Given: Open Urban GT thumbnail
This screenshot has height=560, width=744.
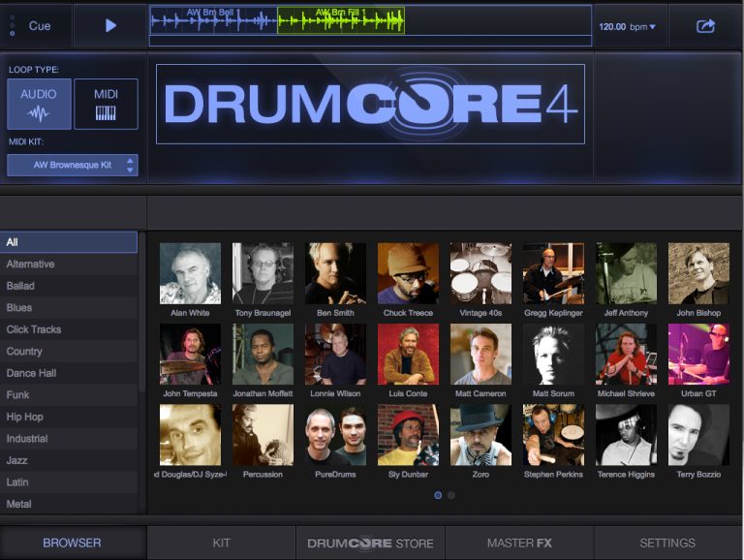Looking at the screenshot, I should point(698,354).
